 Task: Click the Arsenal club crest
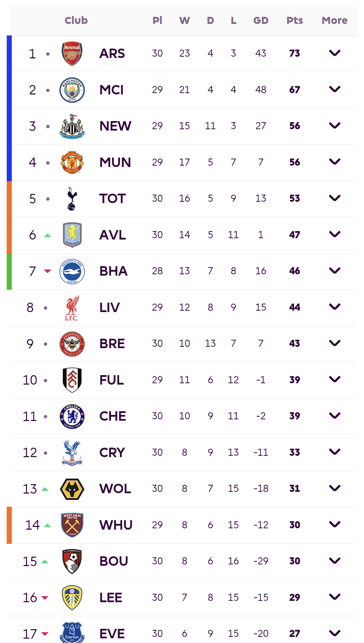click(72, 54)
